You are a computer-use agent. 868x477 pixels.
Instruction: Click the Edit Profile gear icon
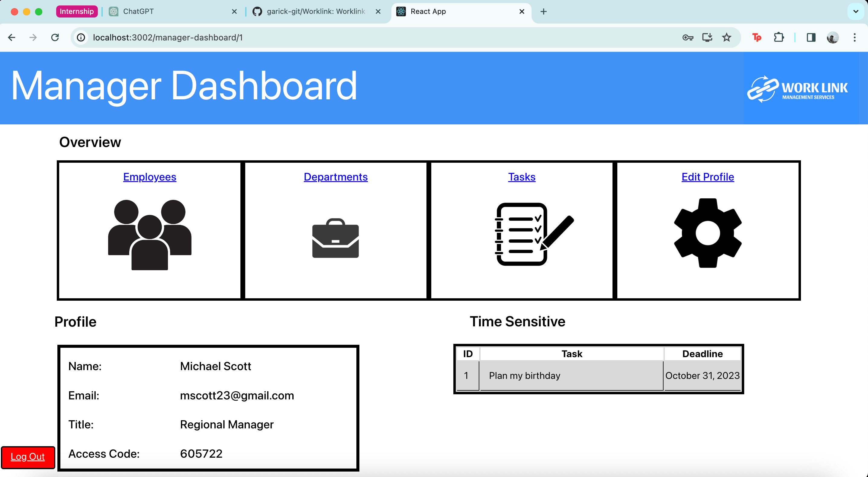point(708,233)
